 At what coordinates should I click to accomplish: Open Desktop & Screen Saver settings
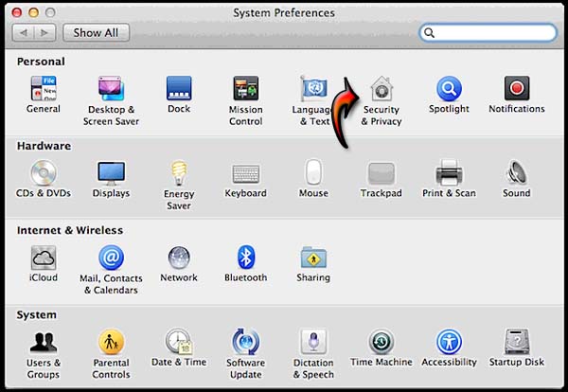[111, 90]
